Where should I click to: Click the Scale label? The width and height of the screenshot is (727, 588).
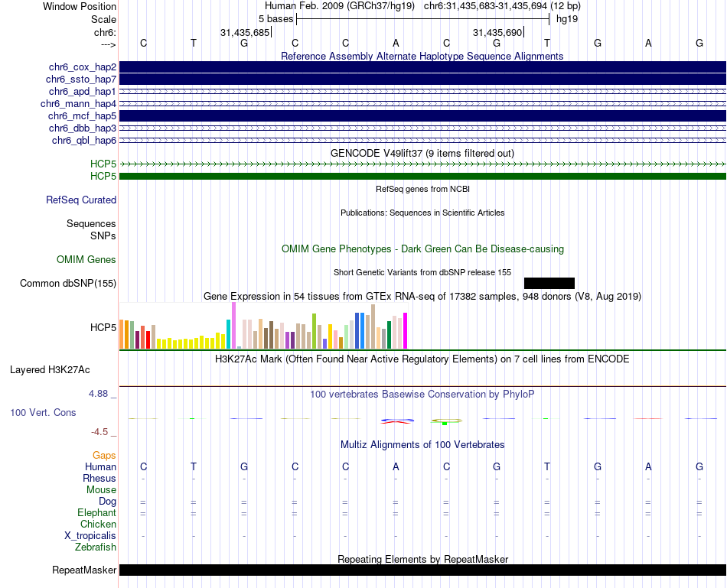point(103,19)
